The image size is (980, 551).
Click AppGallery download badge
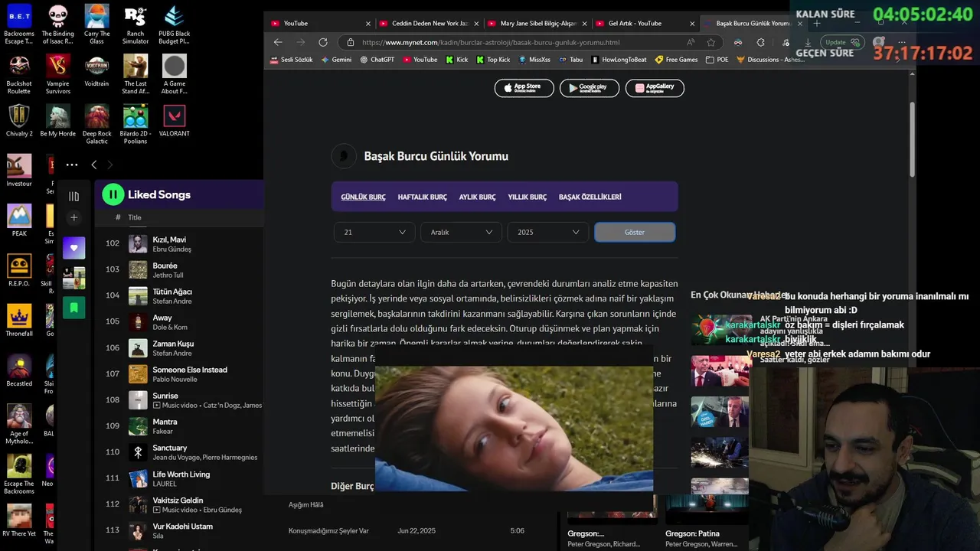[x=655, y=88]
